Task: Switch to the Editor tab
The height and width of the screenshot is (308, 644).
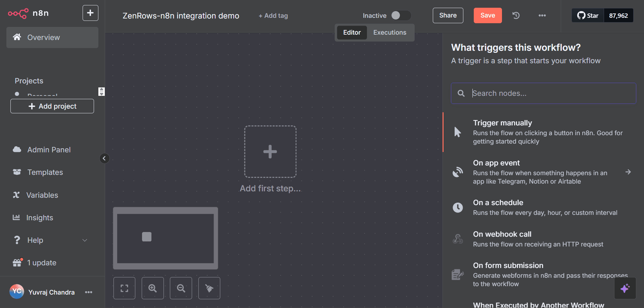Action: [x=352, y=33]
